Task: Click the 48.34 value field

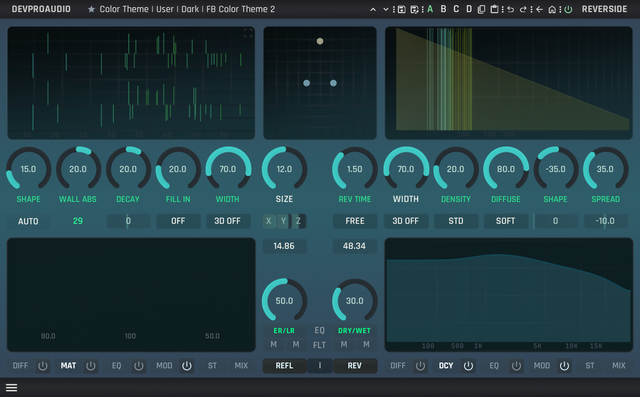Action: pos(355,246)
